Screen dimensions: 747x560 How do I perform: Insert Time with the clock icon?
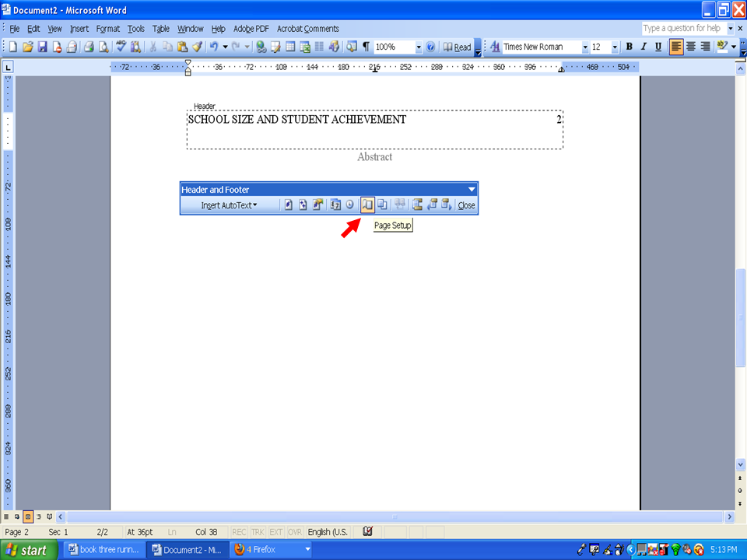(350, 205)
